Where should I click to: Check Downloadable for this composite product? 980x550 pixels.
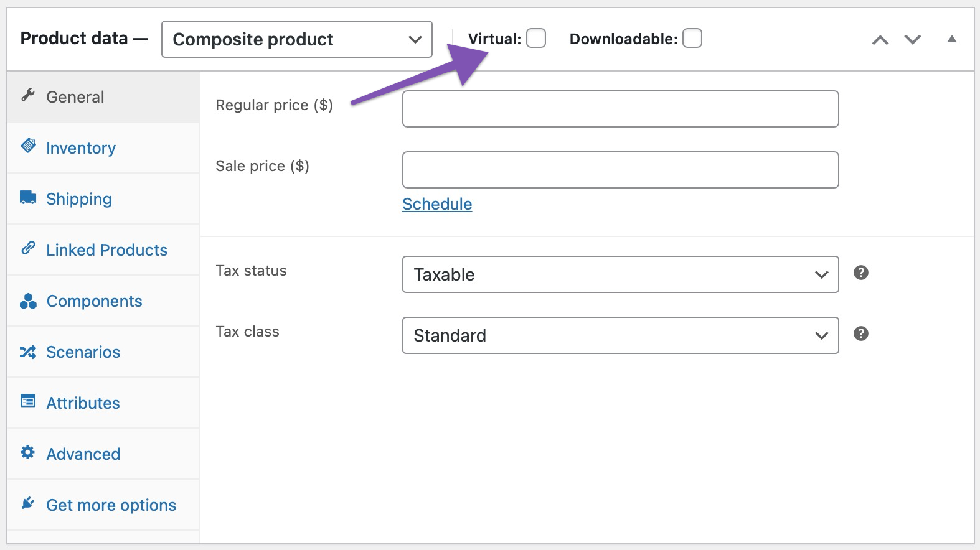(692, 38)
